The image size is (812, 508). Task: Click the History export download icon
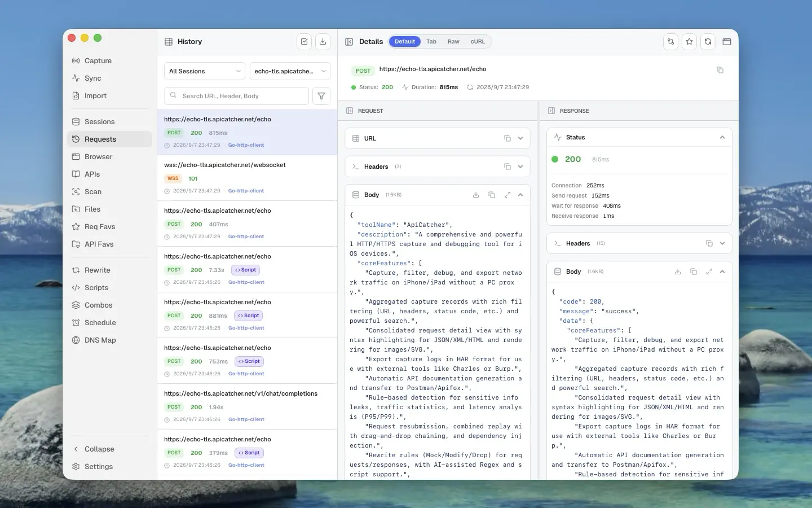click(323, 42)
